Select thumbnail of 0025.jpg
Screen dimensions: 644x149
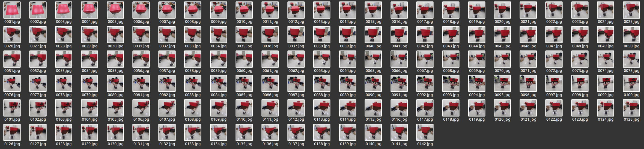[x=631, y=10]
